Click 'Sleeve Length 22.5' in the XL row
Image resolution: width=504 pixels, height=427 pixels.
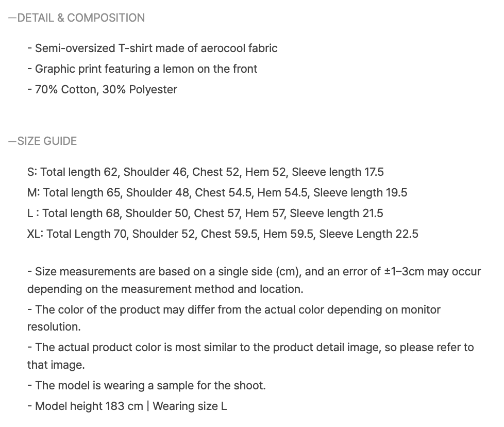368,234
